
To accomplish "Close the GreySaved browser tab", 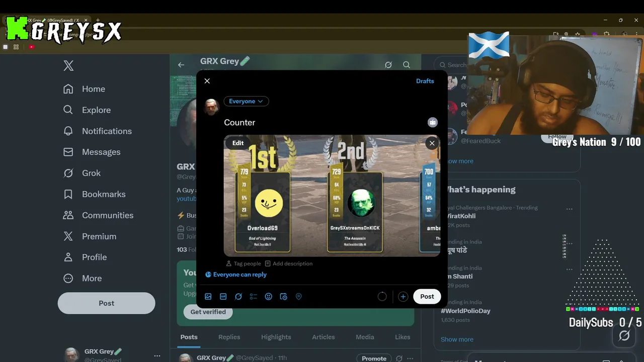I will (85, 20).
